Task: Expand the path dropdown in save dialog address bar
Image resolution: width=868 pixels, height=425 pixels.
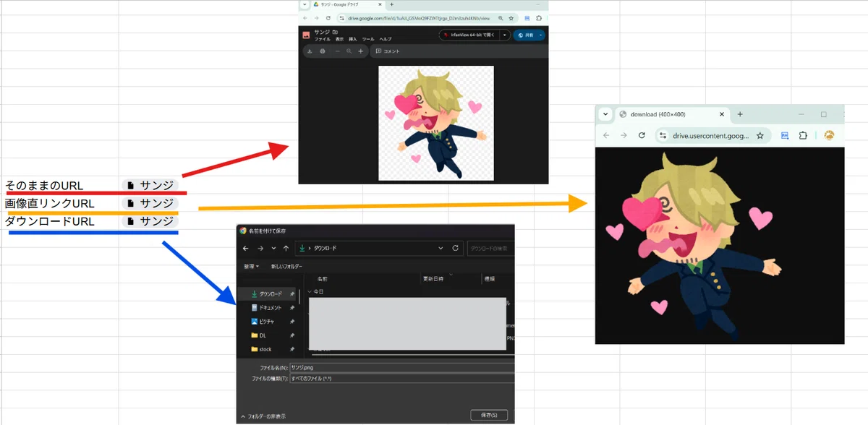Action: (x=441, y=248)
